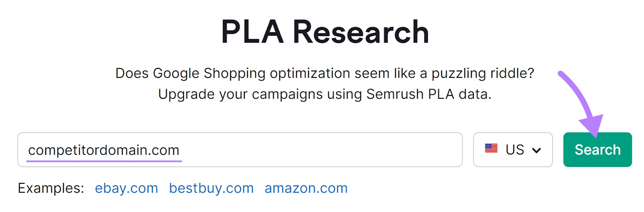This screenshot has width=644, height=212.
Task: Click the 'PLA Research' heading
Action: (325, 32)
